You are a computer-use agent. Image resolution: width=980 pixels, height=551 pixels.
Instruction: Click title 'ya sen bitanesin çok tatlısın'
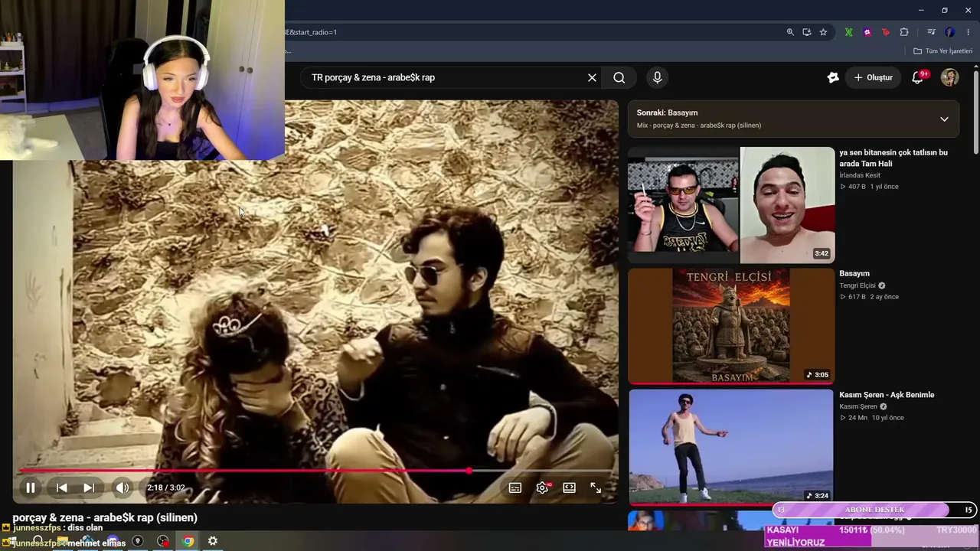[x=893, y=158]
